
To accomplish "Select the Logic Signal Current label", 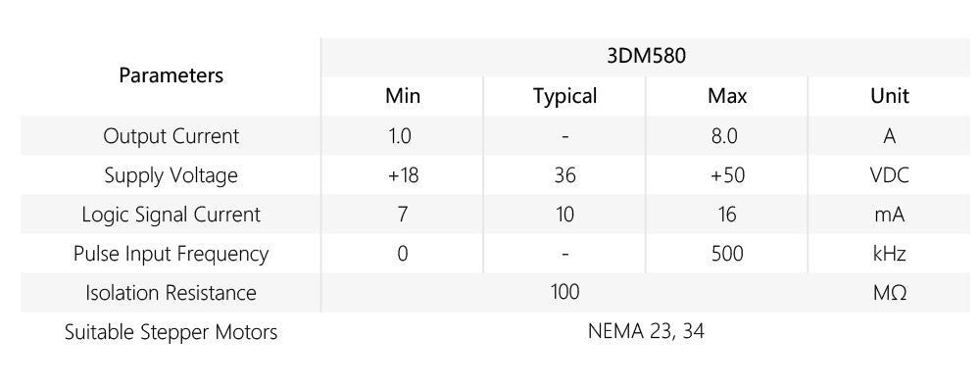I will (x=171, y=215).
